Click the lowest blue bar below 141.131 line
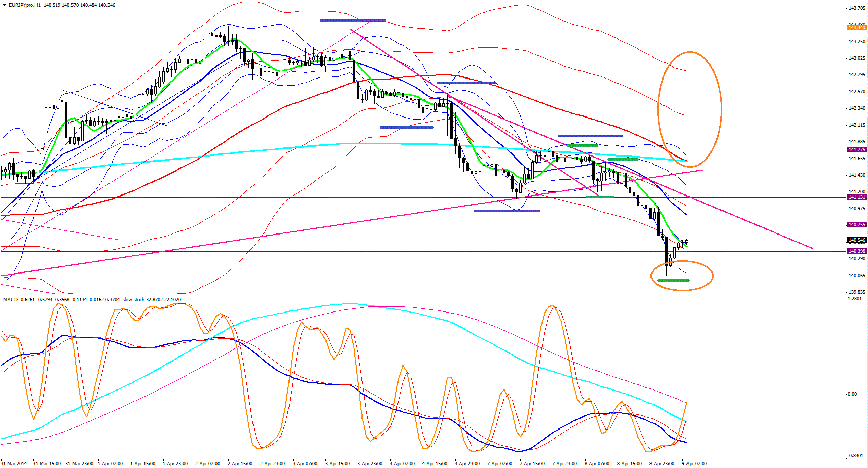868x468 pixels. pyautogui.click(x=507, y=211)
